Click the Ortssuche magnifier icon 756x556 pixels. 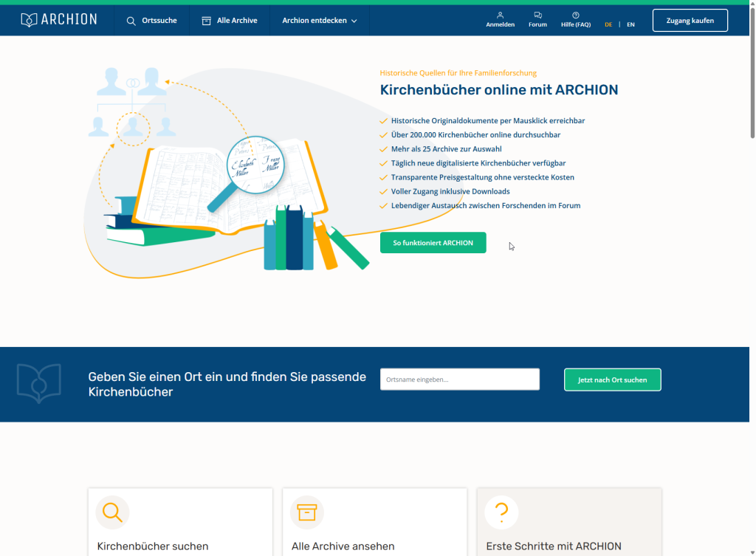(x=131, y=21)
